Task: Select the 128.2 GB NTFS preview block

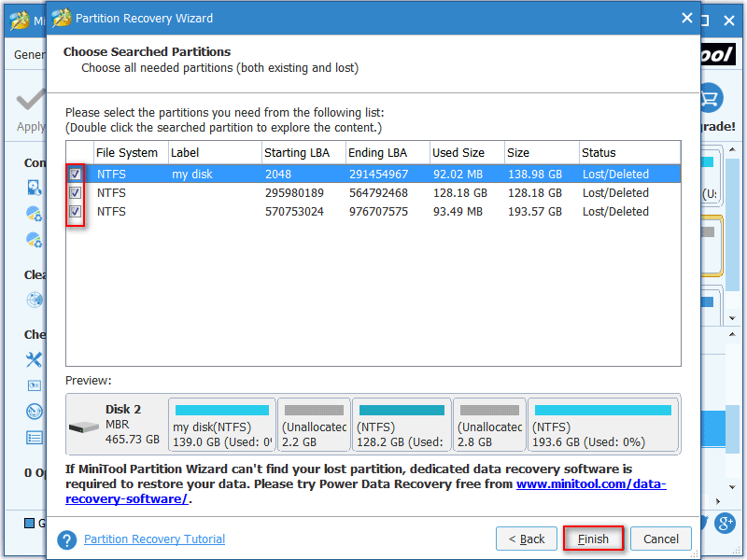Action: [x=402, y=425]
